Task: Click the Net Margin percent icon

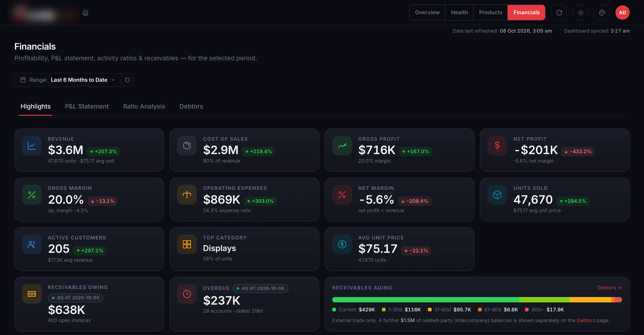Action: pos(342,195)
